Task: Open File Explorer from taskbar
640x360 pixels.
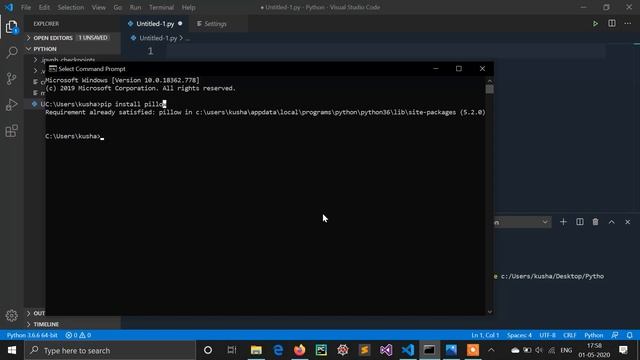Action: point(256,350)
